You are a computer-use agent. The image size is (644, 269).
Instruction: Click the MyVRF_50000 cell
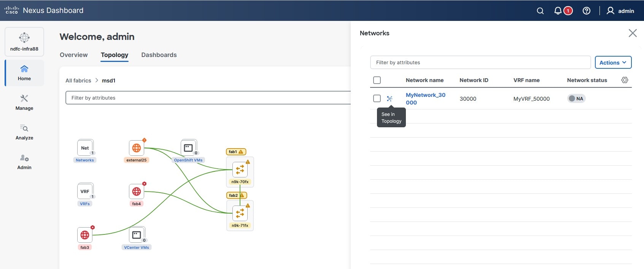click(531, 99)
